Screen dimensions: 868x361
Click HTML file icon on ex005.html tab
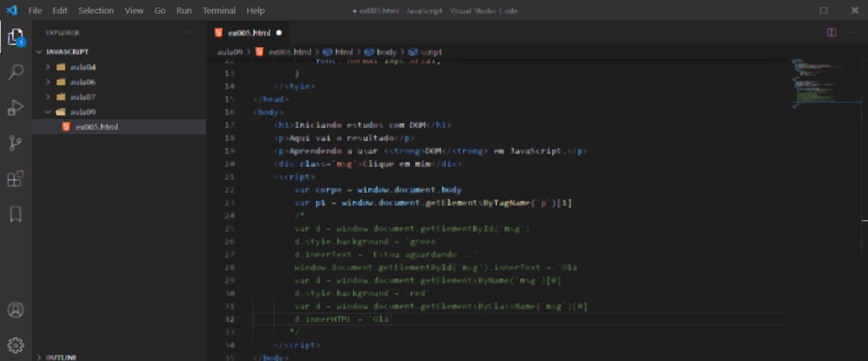pyautogui.click(x=219, y=33)
